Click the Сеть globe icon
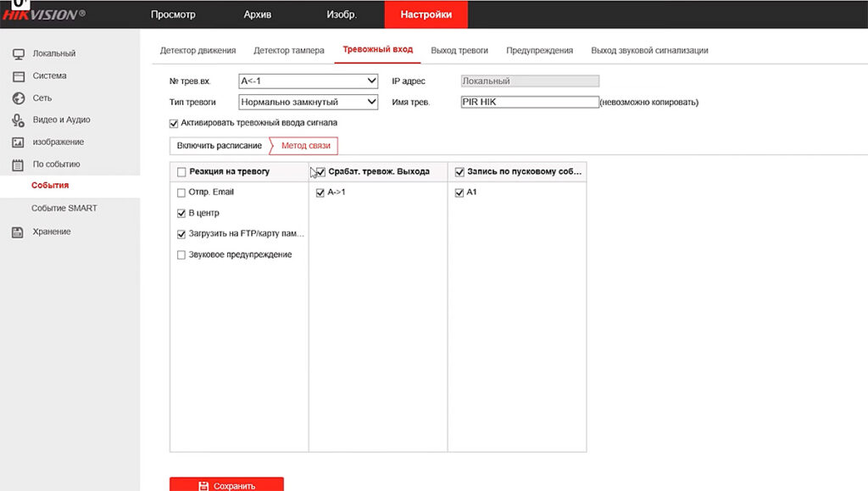 [19, 98]
